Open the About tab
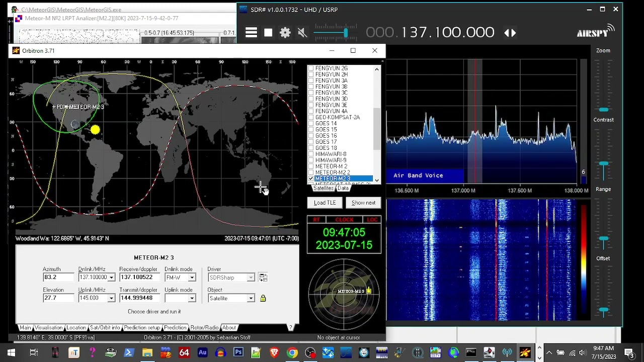644x362 pixels. 229,328
